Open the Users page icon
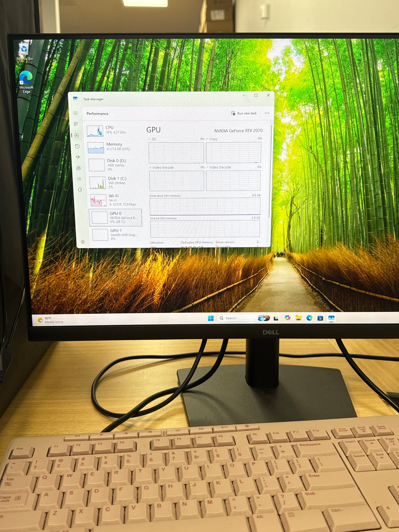The height and width of the screenshot is (532, 399). pos(78,168)
